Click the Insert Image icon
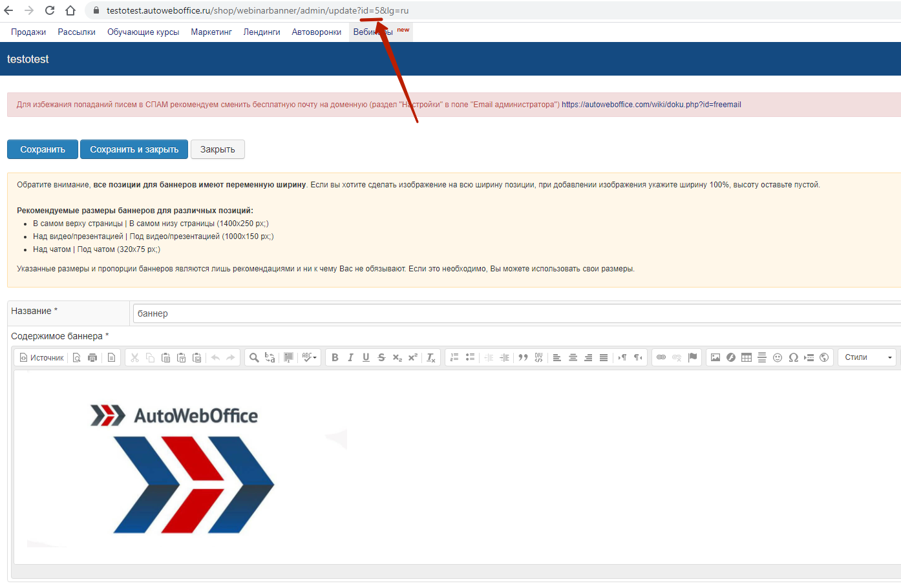Viewport: 901px width, 588px height. point(715,357)
